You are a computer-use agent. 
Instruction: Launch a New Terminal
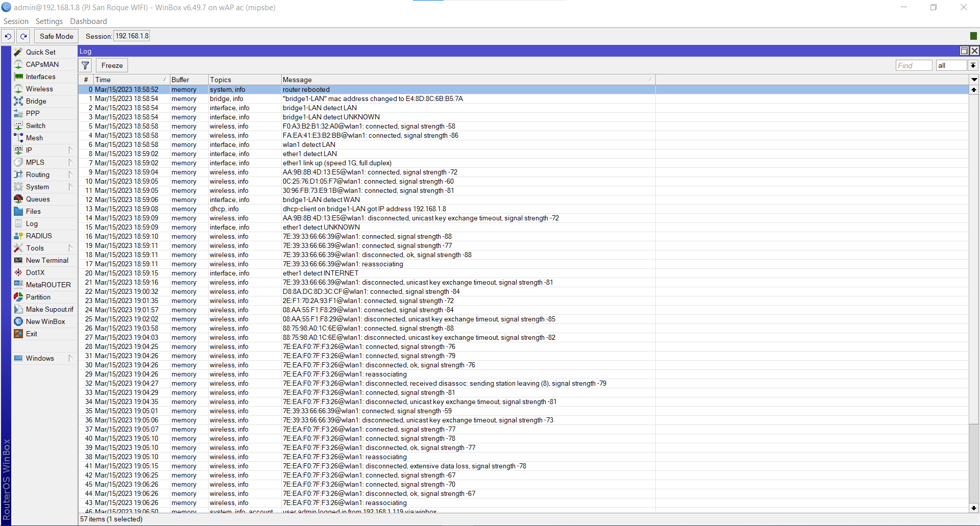click(x=47, y=260)
